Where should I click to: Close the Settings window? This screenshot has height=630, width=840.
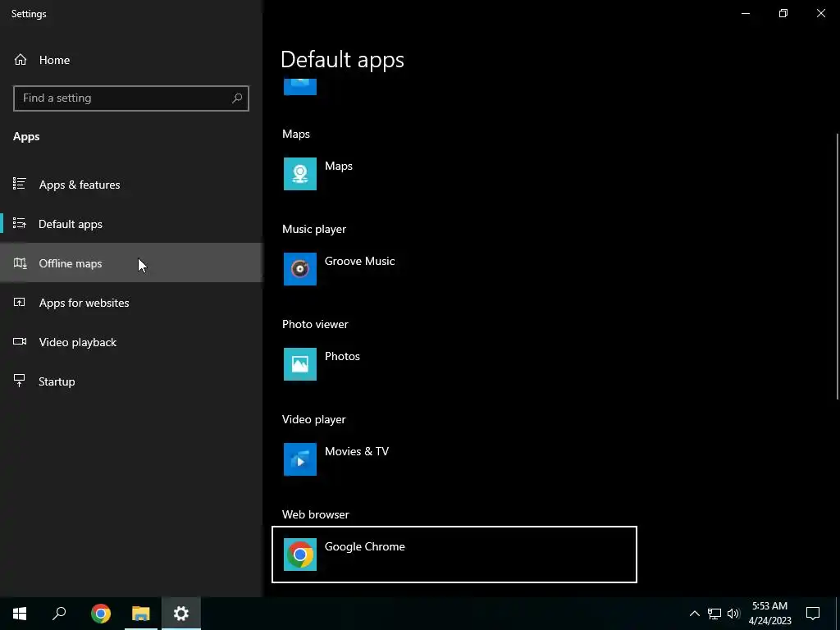click(820, 13)
